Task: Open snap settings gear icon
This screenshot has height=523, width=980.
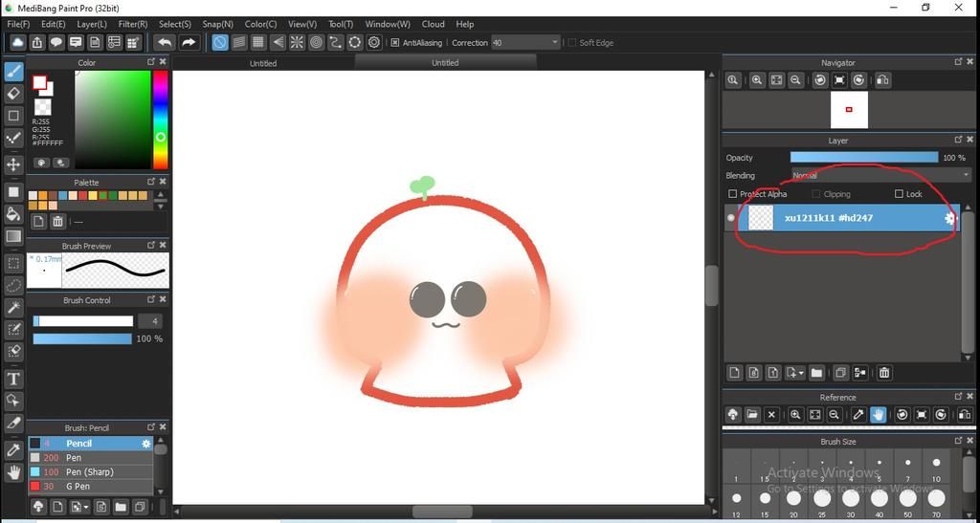Action: (374, 42)
